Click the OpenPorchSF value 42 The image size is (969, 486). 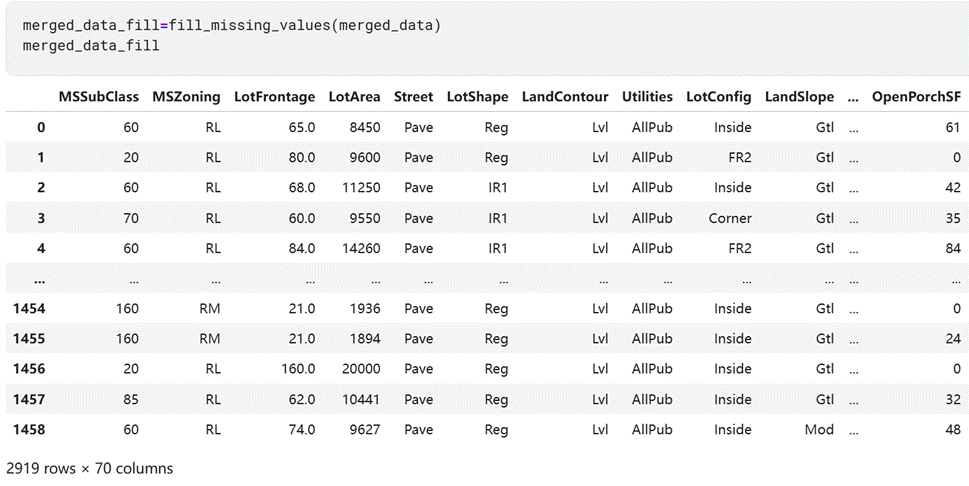click(x=953, y=188)
